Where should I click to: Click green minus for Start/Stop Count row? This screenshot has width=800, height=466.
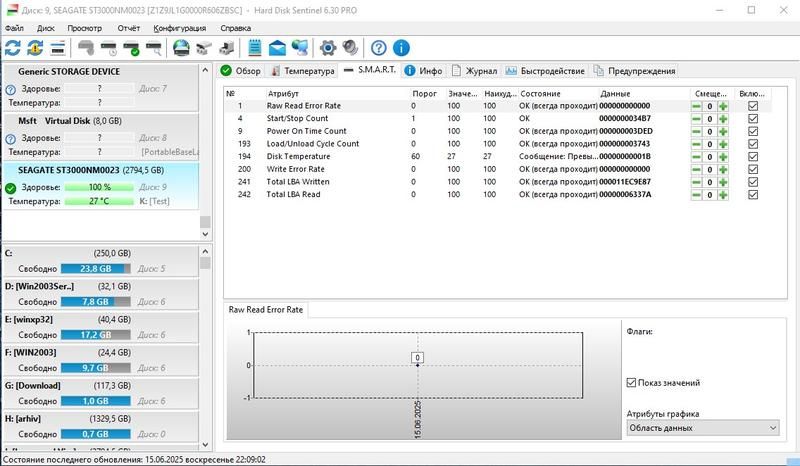tap(696, 119)
